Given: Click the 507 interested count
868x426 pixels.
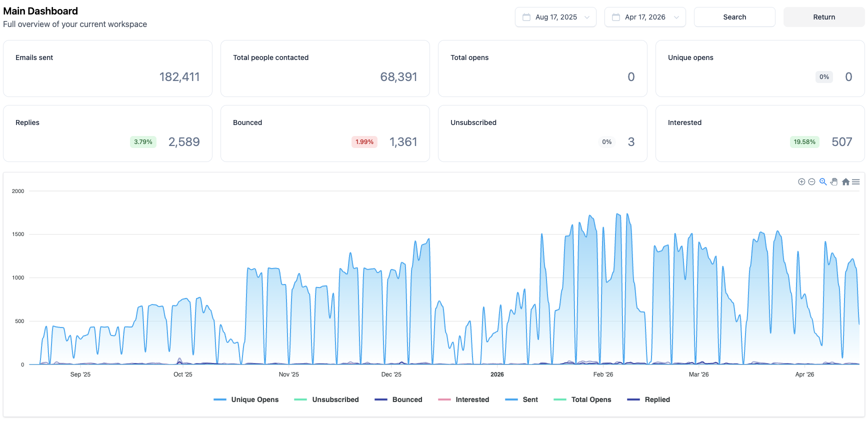Looking at the screenshot, I should tap(842, 142).
